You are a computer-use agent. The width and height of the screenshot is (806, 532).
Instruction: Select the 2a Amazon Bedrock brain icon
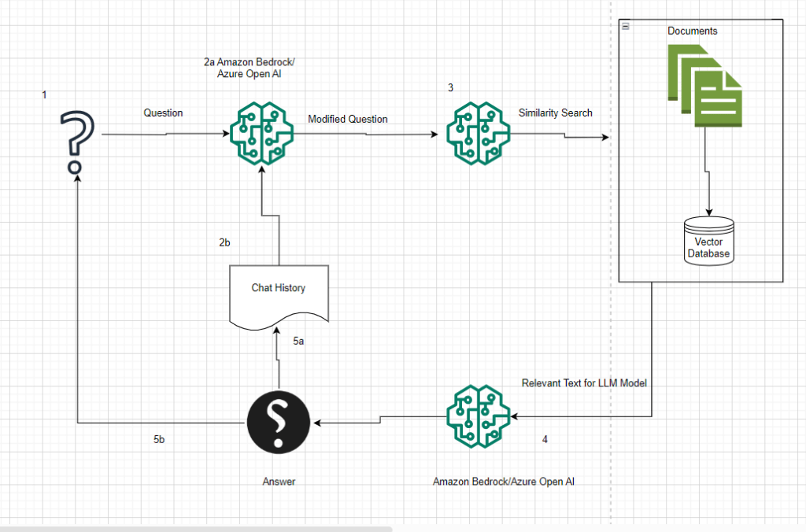pyautogui.click(x=260, y=135)
